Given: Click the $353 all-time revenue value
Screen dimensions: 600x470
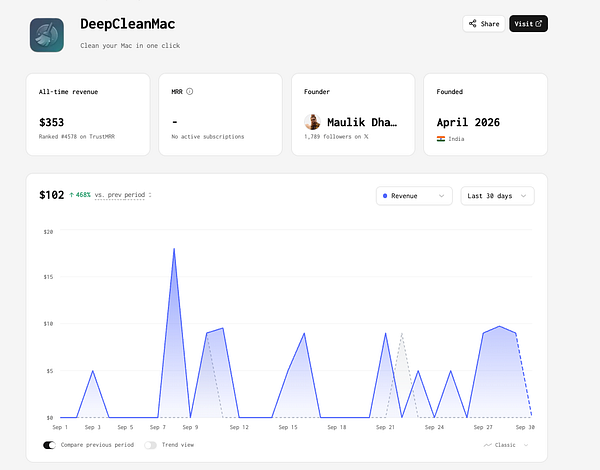Looking at the screenshot, I should pyautogui.click(x=51, y=122).
